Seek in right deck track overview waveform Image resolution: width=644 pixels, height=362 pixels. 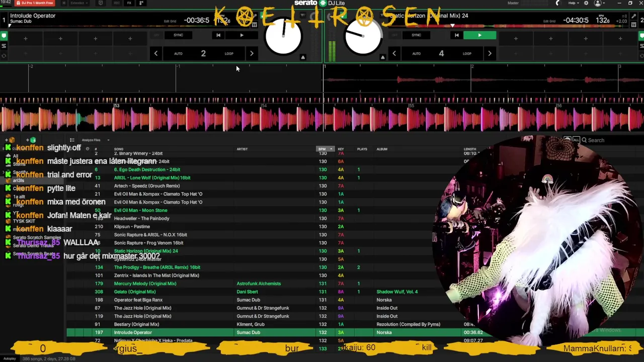tap(508, 25)
